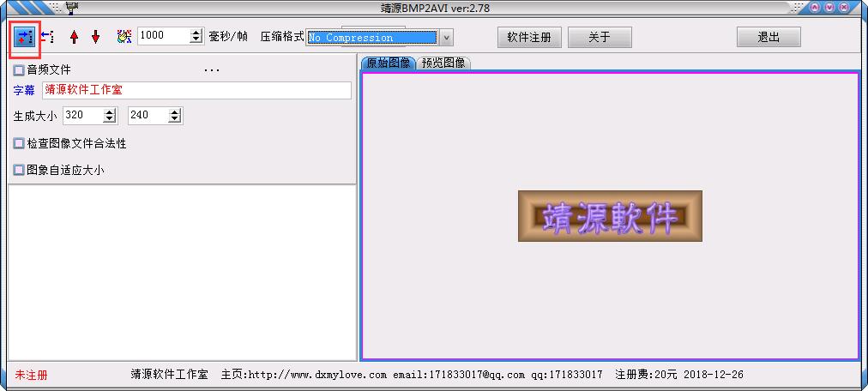Toggle the 检查图像文件合法性 checkbox
The width and height of the screenshot is (868, 391).
pos(19,144)
